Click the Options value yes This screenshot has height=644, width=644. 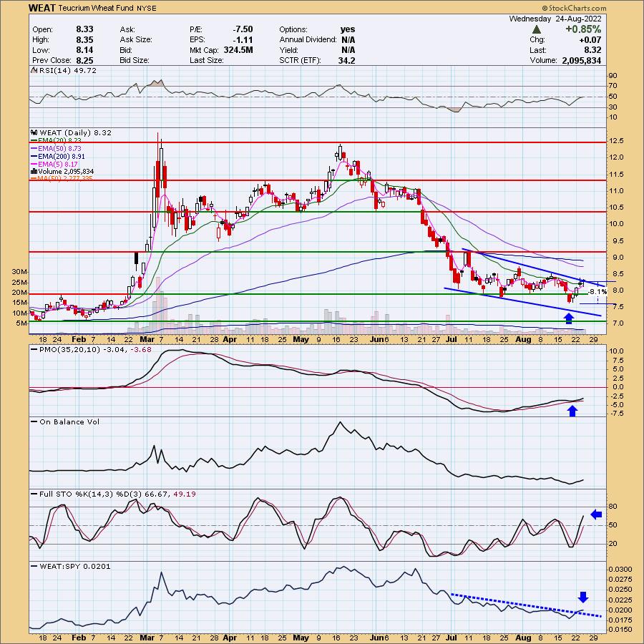pyautogui.click(x=348, y=29)
